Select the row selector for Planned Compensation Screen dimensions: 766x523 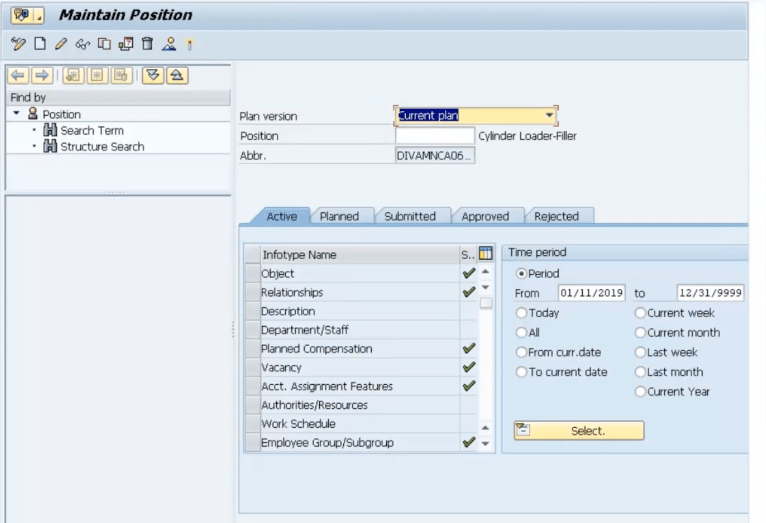(253, 349)
